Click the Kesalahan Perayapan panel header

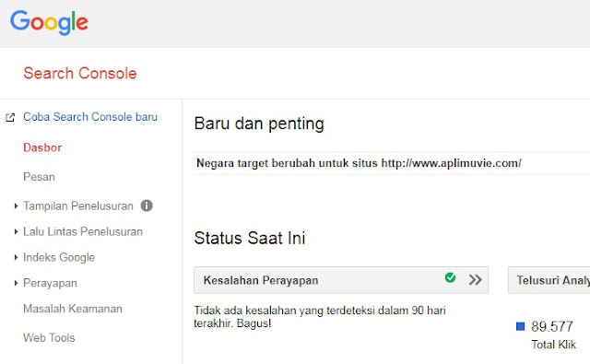[341, 280]
